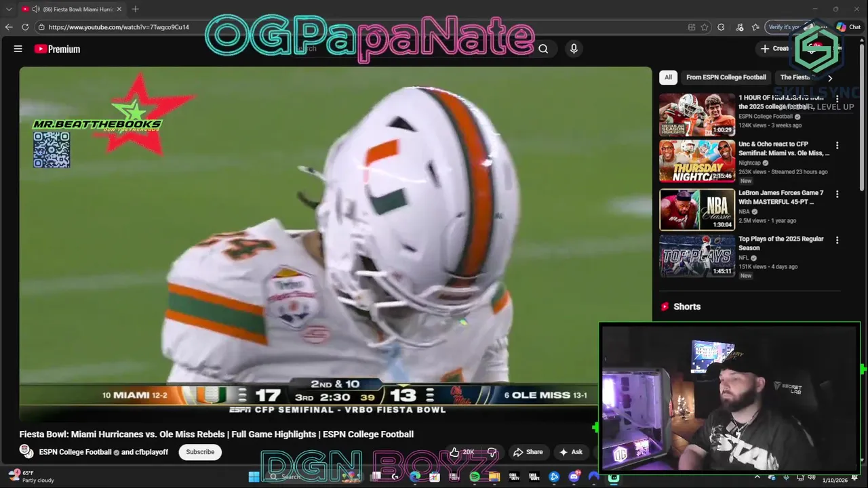868x488 pixels.
Task: Select the Fiesta Bowl browser tab
Action: [71, 9]
